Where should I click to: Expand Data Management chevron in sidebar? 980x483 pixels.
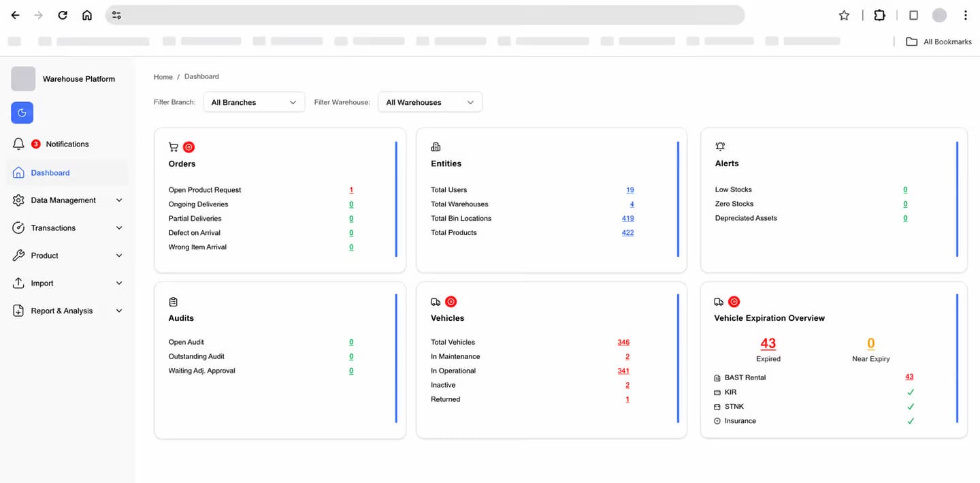[x=119, y=200]
